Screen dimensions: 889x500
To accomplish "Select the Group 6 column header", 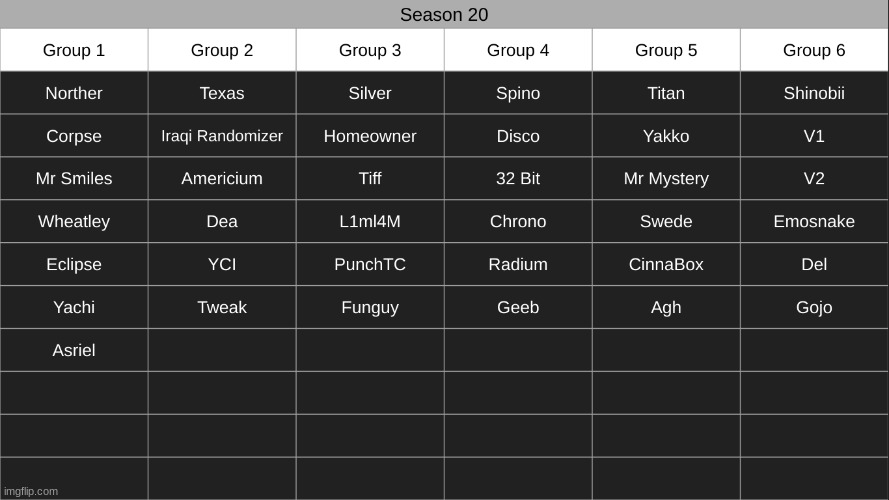I will (814, 50).
